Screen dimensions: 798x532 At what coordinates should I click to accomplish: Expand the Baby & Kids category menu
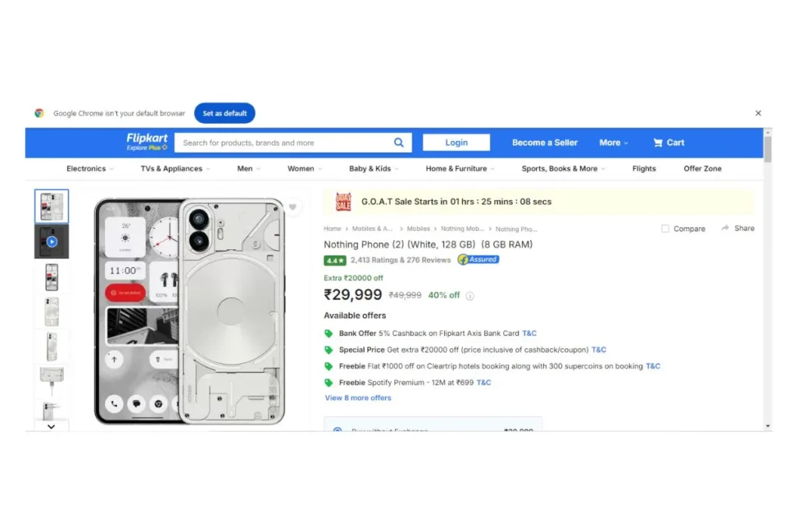(x=373, y=169)
